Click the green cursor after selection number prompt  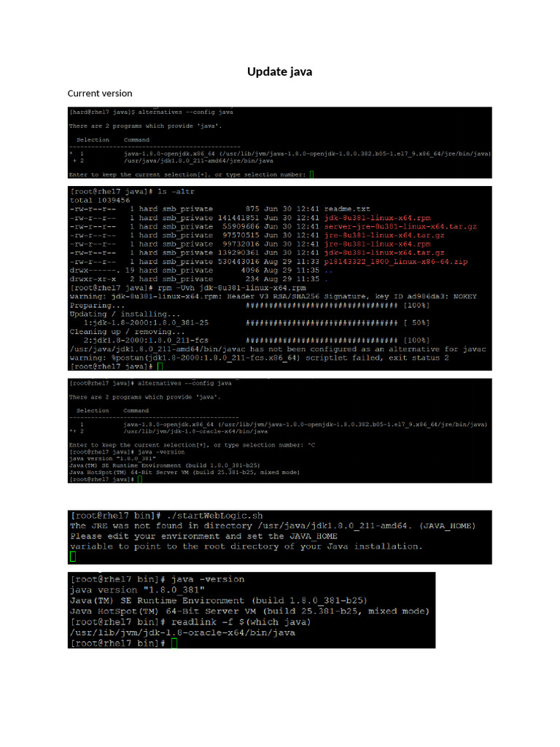coord(312,174)
